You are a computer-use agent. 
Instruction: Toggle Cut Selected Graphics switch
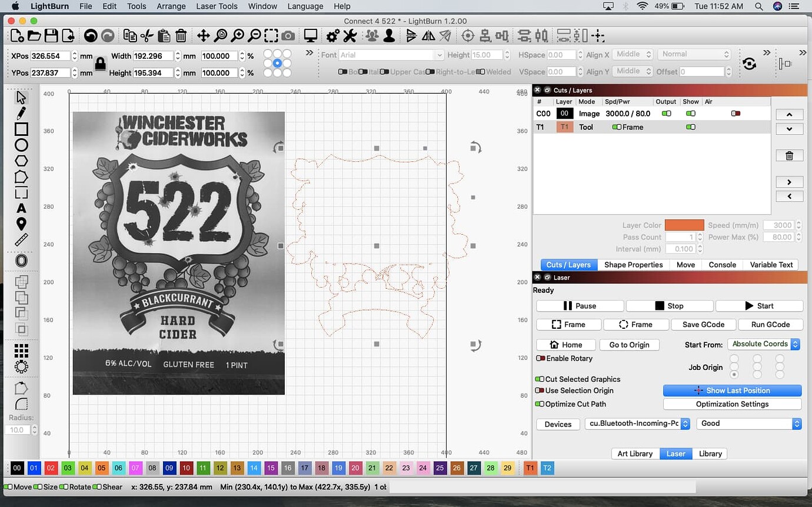[539, 379]
